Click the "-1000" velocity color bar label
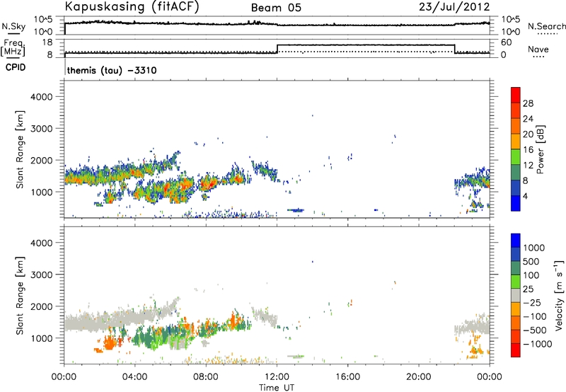Screen dimensions: 566x392 click(x=538, y=344)
